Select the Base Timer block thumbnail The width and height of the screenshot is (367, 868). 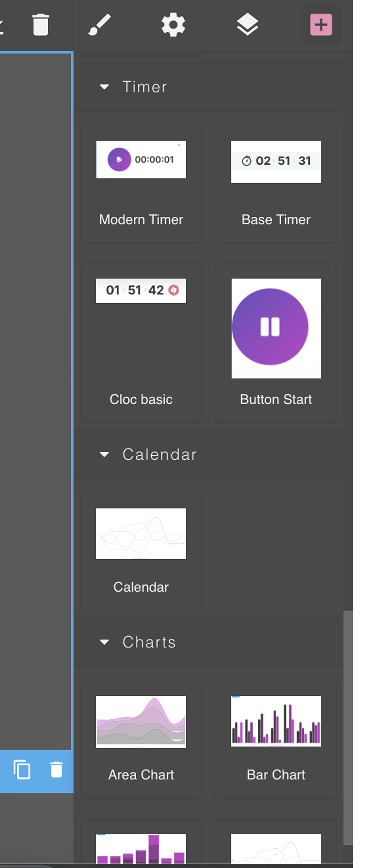click(x=276, y=162)
